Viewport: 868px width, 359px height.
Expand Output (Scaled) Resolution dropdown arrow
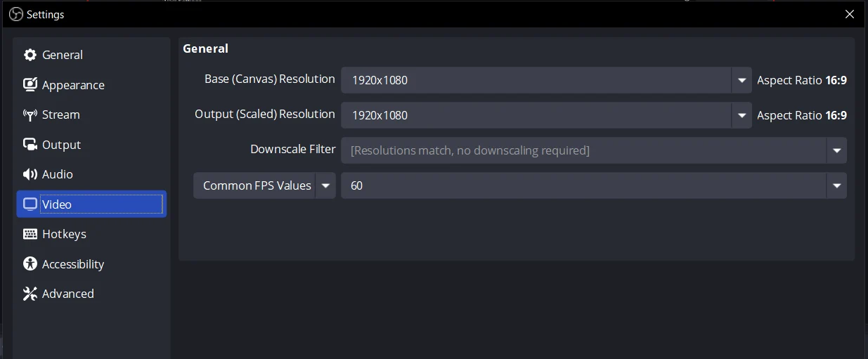pos(741,115)
